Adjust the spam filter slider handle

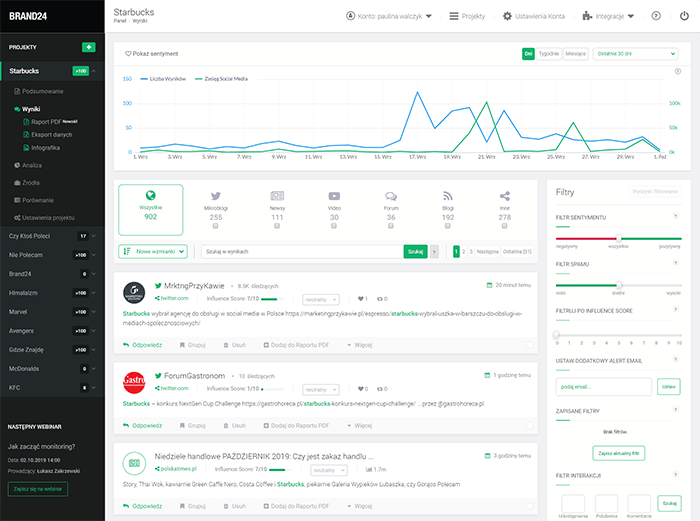(619, 285)
